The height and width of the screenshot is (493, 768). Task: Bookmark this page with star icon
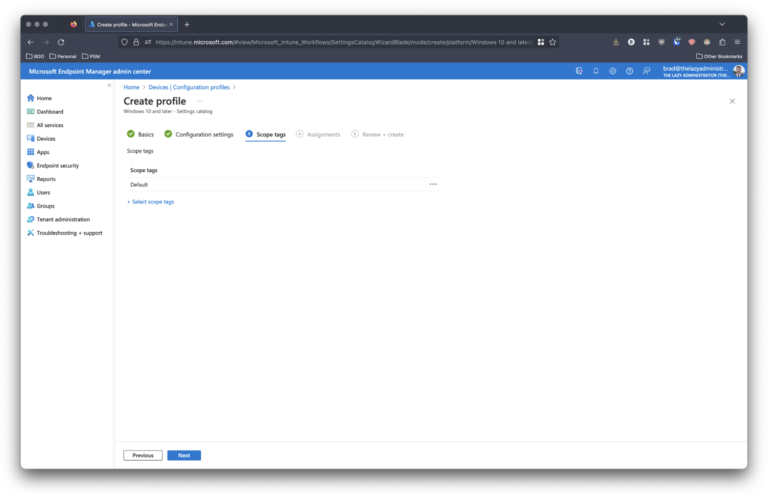click(552, 42)
